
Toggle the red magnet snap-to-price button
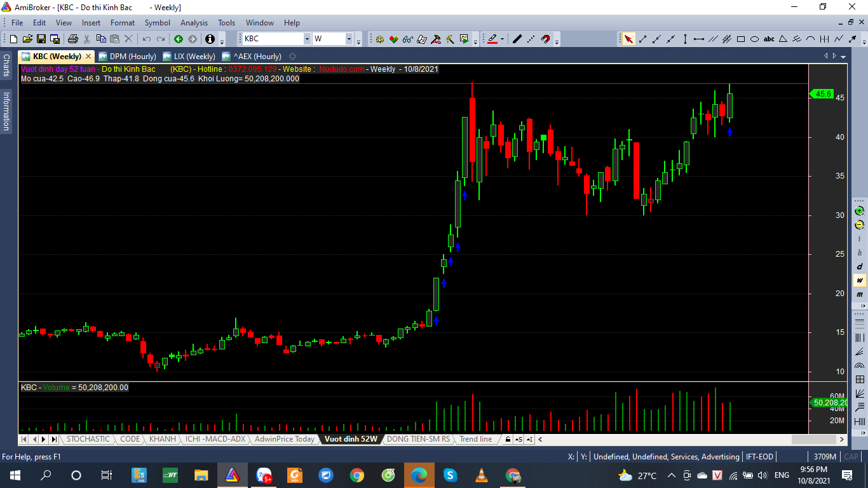pyautogui.click(x=545, y=39)
